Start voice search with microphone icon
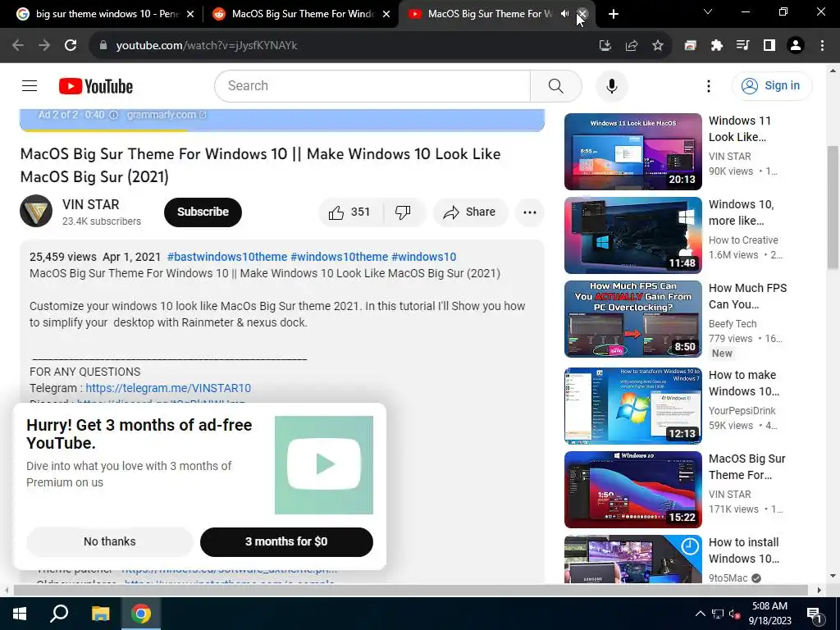This screenshot has height=630, width=840. [x=611, y=85]
